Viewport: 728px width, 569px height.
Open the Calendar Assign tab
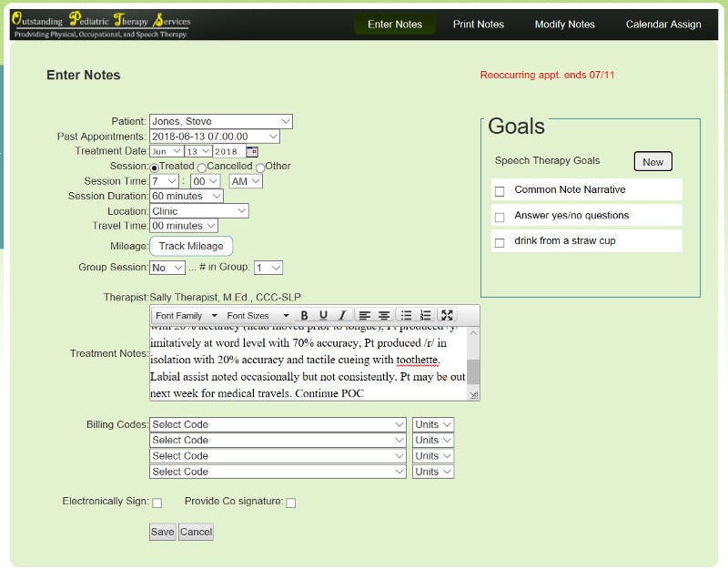pyautogui.click(x=663, y=25)
